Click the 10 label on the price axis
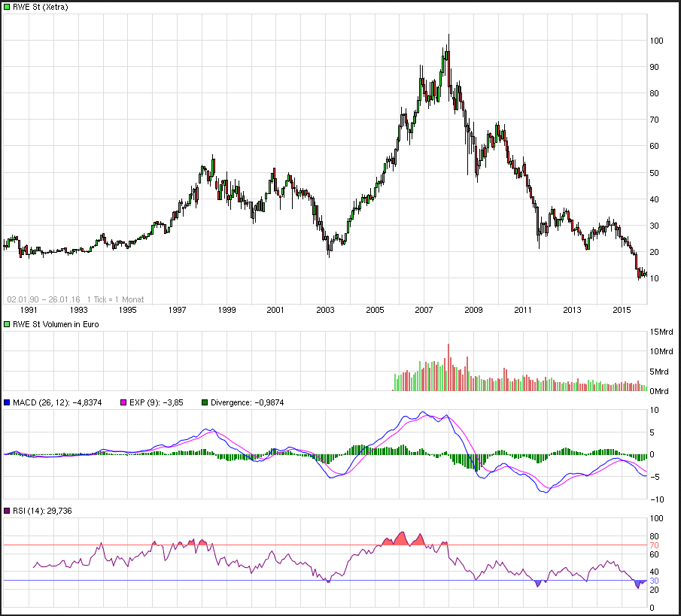Image resolution: width=681 pixels, height=616 pixels. click(x=654, y=278)
